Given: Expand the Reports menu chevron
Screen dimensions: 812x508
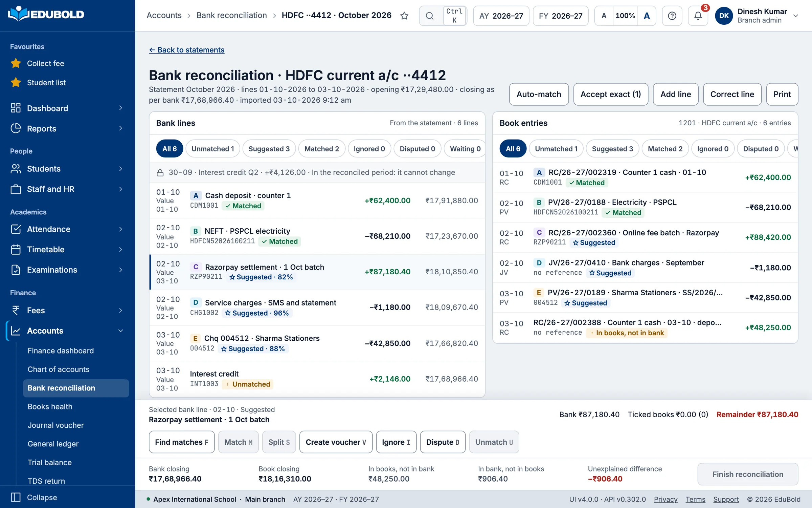Looking at the screenshot, I should (x=120, y=128).
